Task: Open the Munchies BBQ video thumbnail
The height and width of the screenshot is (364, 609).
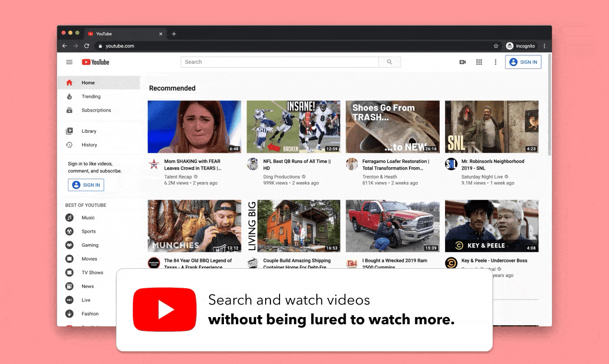Action: [x=194, y=226]
